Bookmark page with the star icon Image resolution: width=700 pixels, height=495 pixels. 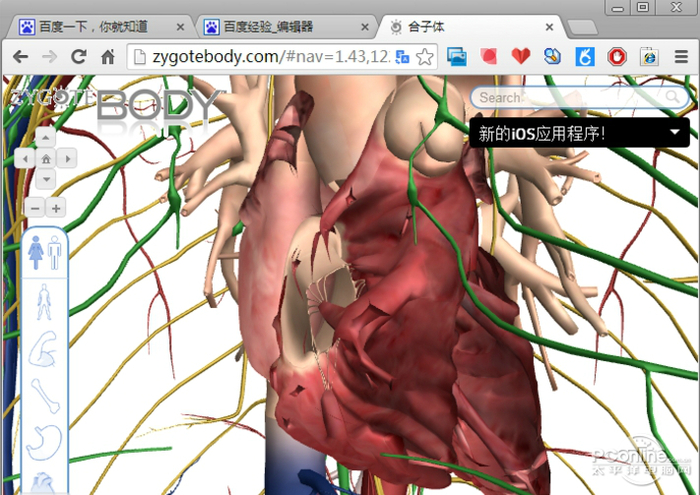point(425,57)
